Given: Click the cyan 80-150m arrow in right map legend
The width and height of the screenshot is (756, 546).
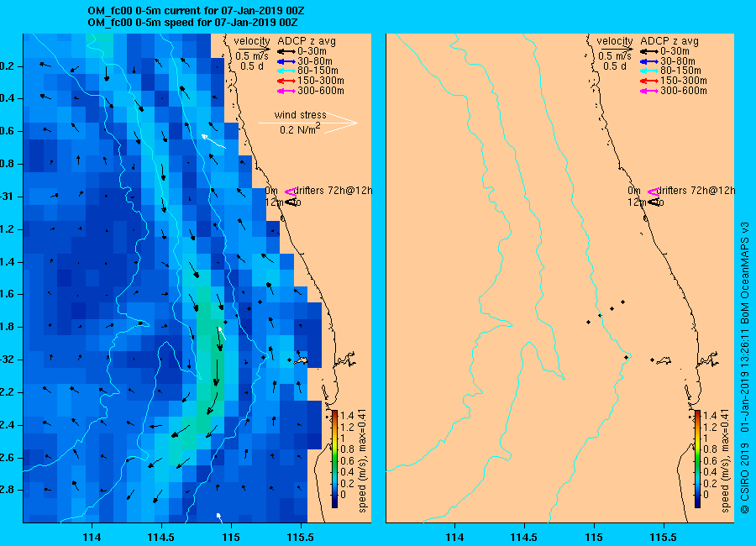Looking at the screenshot, I should (x=649, y=71).
